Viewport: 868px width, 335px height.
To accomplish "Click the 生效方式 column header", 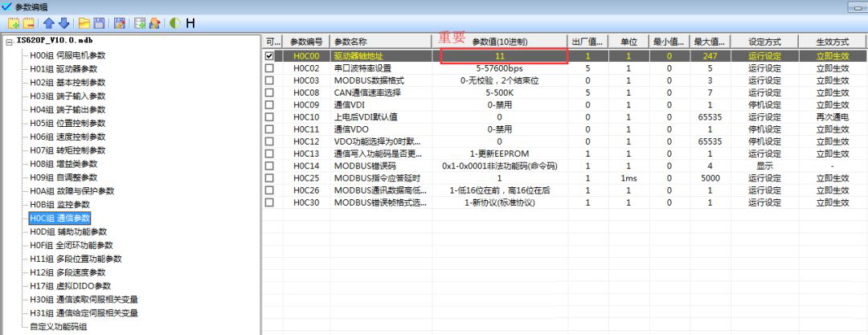I will tap(832, 41).
